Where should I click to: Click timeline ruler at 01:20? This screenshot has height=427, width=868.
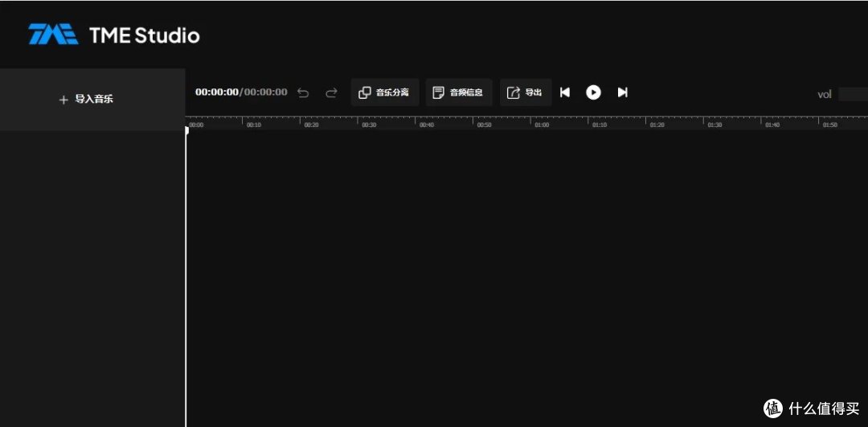(657, 125)
